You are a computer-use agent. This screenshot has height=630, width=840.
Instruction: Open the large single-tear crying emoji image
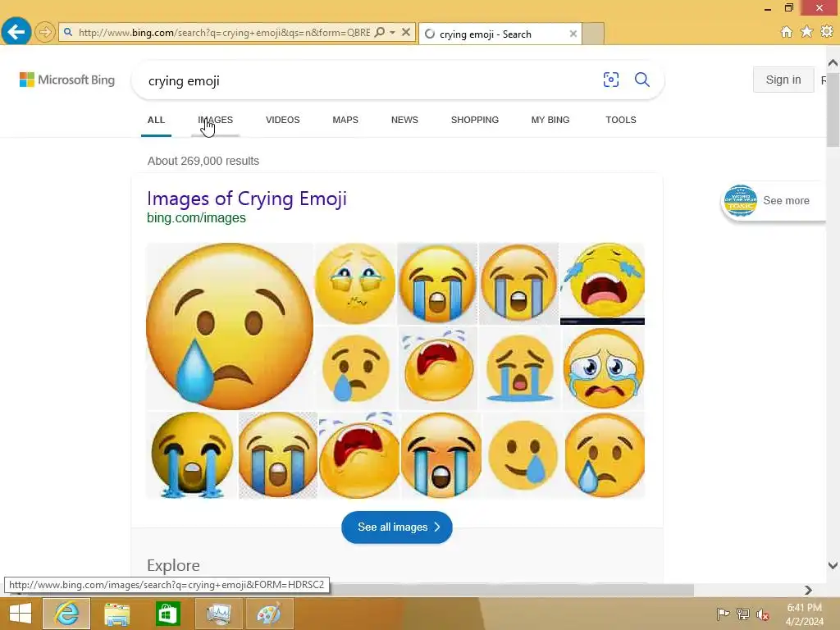point(230,326)
